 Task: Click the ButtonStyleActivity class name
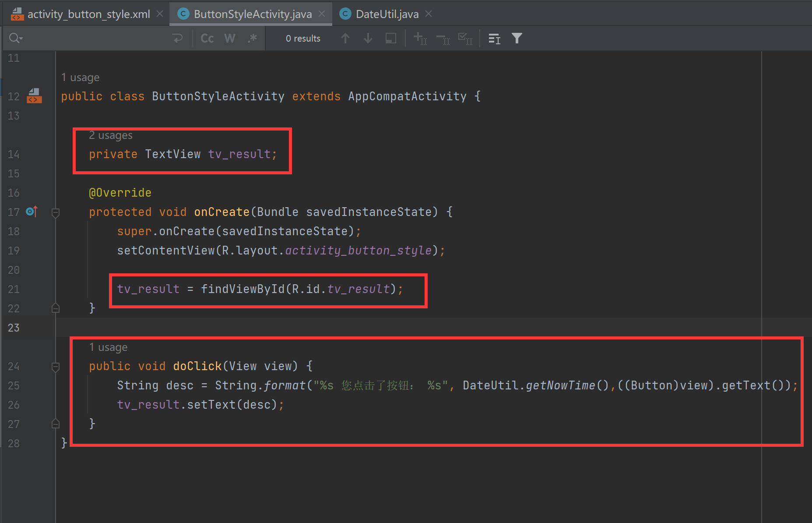coord(218,96)
